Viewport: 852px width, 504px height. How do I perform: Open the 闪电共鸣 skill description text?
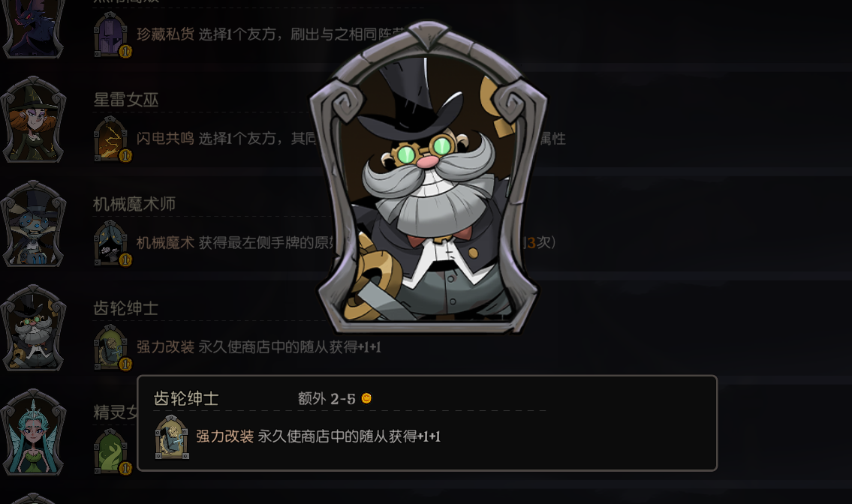coord(228,139)
